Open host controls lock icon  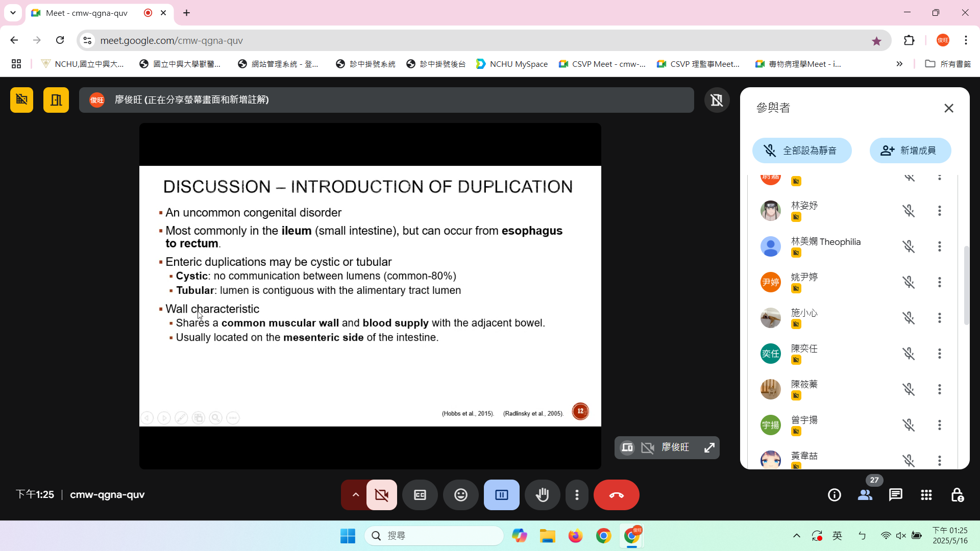957,495
